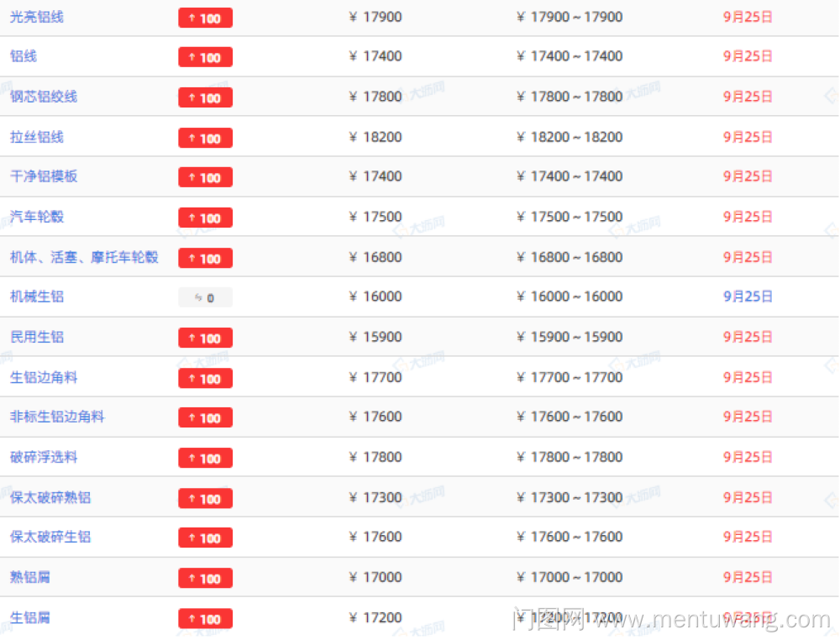
Task: Click the ¥18200 price in the 拉丝铝线 row
Action: (x=375, y=137)
